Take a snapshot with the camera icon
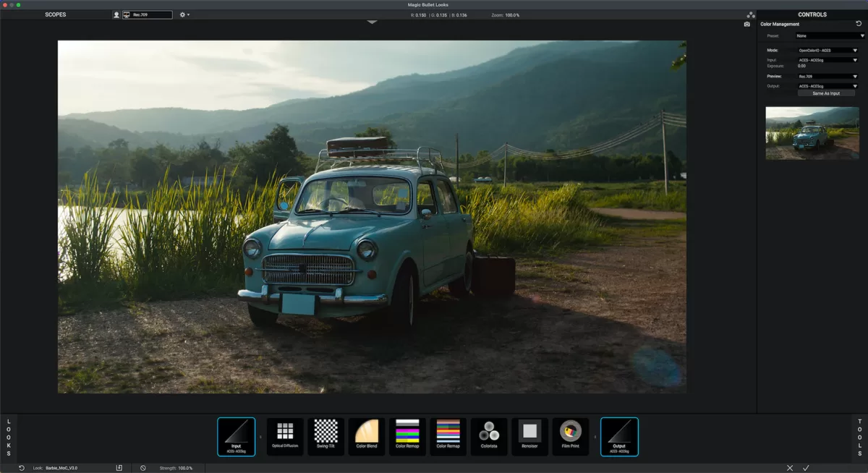The image size is (868, 473). click(x=747, y=24)
